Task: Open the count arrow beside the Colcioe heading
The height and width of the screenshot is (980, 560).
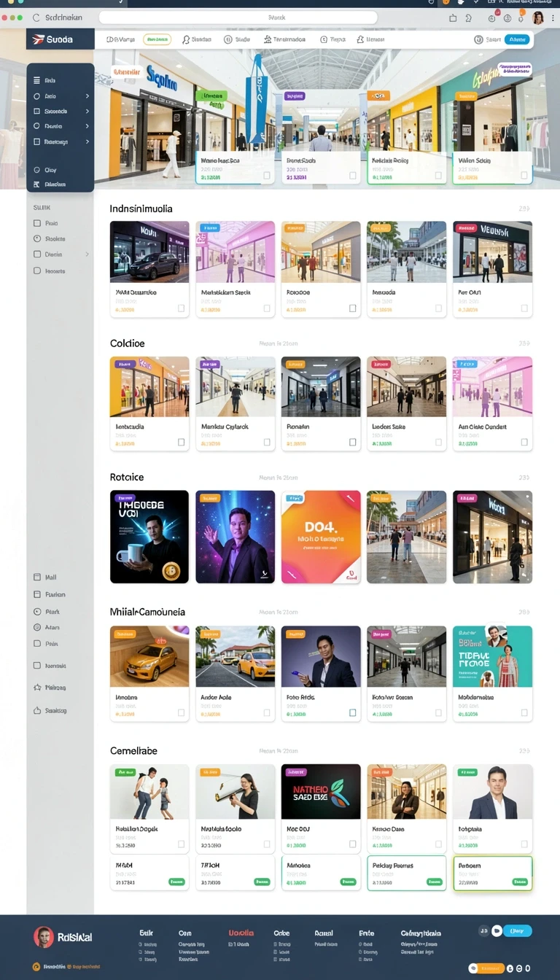Action: (x=524, y=343)
